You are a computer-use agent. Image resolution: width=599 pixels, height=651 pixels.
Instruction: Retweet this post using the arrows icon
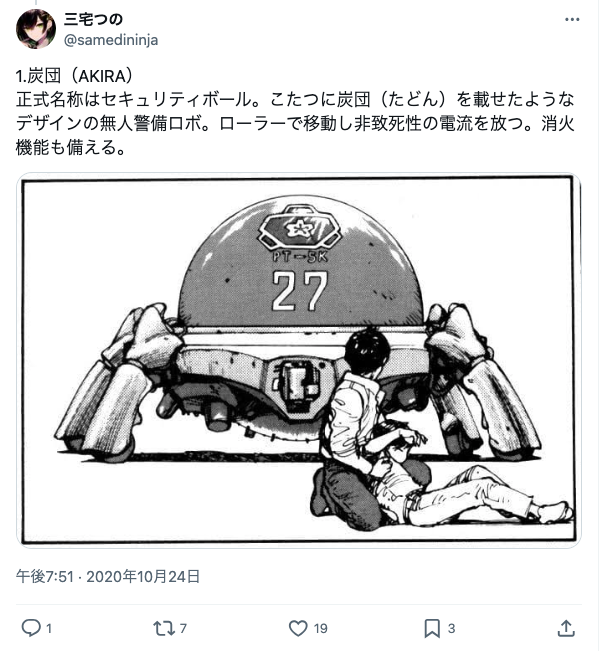pyautogui.click(x=165, y=628)
